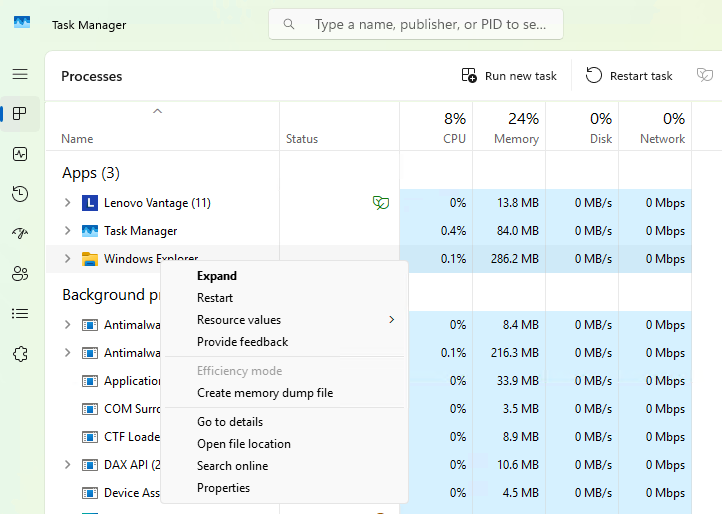Click the 10.6 MB memory value
722x514 pixels.
[518, 465]
